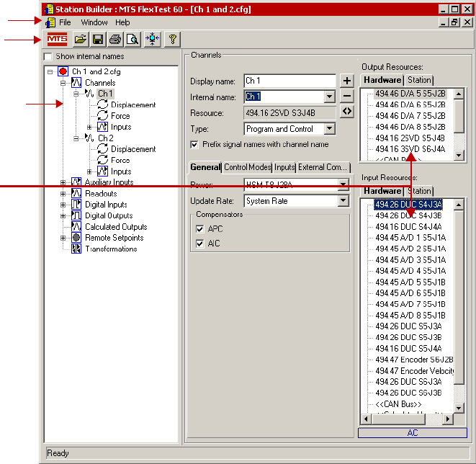Viewport: 476px width, 464px height.
Task: Open help with the question mark icon
Action: [x=172, y=39]
